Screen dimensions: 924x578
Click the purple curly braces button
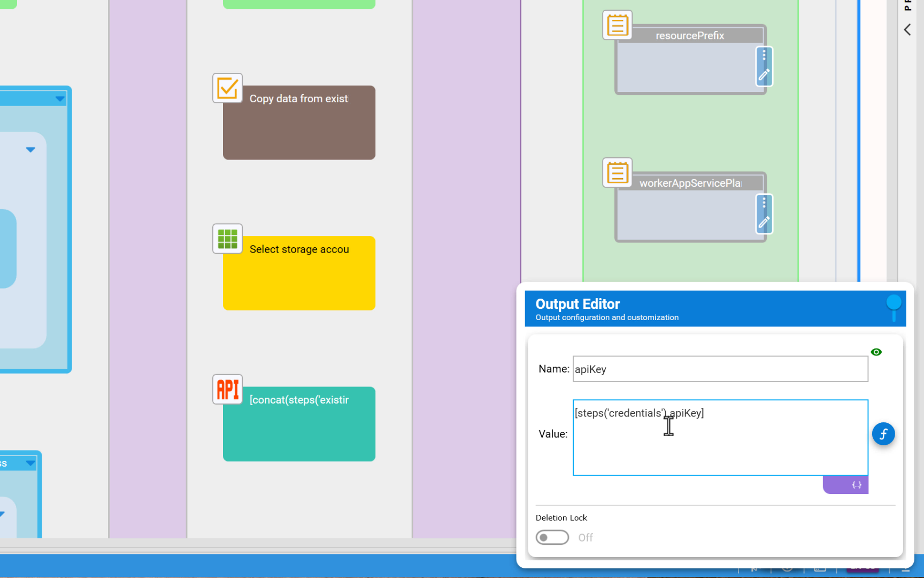tap(856, 485)
